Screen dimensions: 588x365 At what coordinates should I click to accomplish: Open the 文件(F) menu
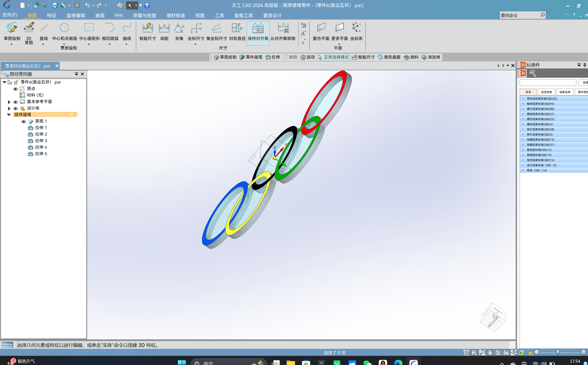[10, 15]
